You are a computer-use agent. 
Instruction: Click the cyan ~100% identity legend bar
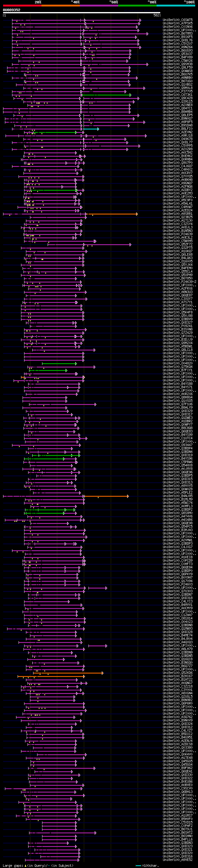point(176,6)
